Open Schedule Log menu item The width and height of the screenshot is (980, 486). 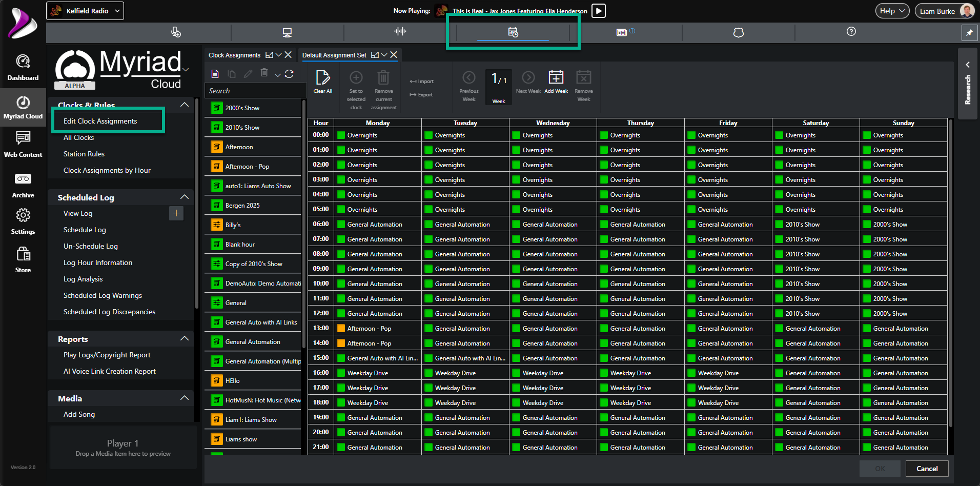point(85,230)
